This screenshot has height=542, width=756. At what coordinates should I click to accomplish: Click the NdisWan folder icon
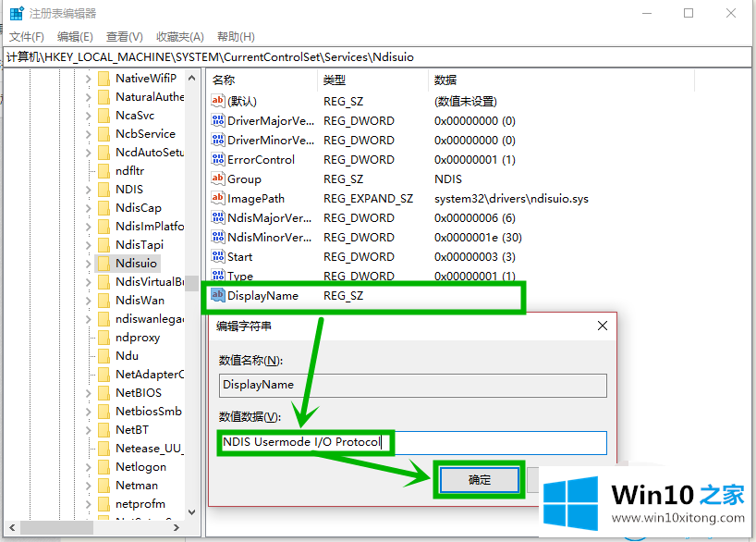[x=104, y=301]
